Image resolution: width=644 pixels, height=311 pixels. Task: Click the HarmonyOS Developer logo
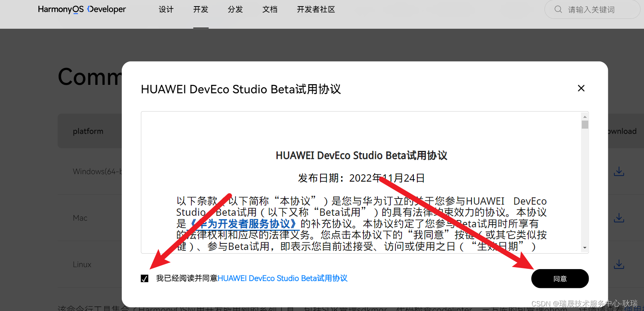pyautogui.click(x=82, y=9)
